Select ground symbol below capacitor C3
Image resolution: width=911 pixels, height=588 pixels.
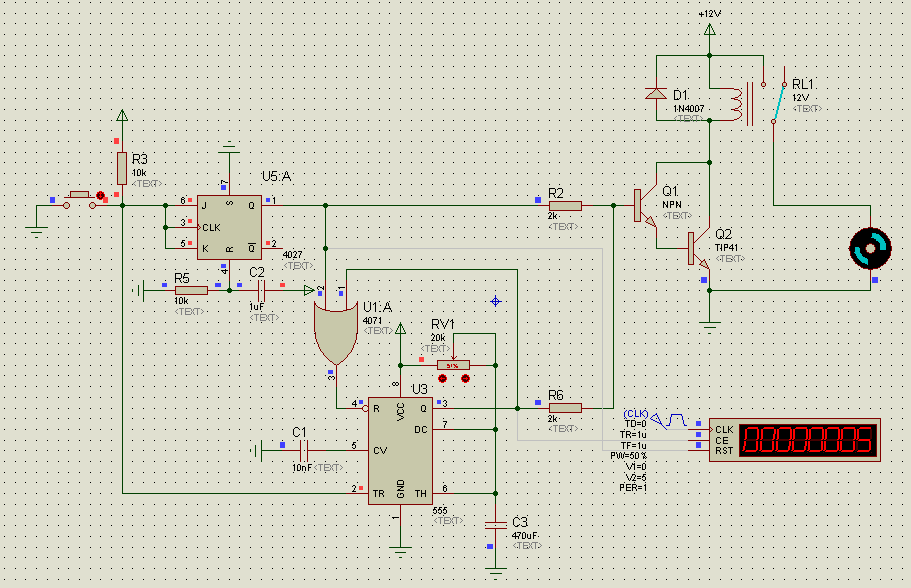point(496,572)
